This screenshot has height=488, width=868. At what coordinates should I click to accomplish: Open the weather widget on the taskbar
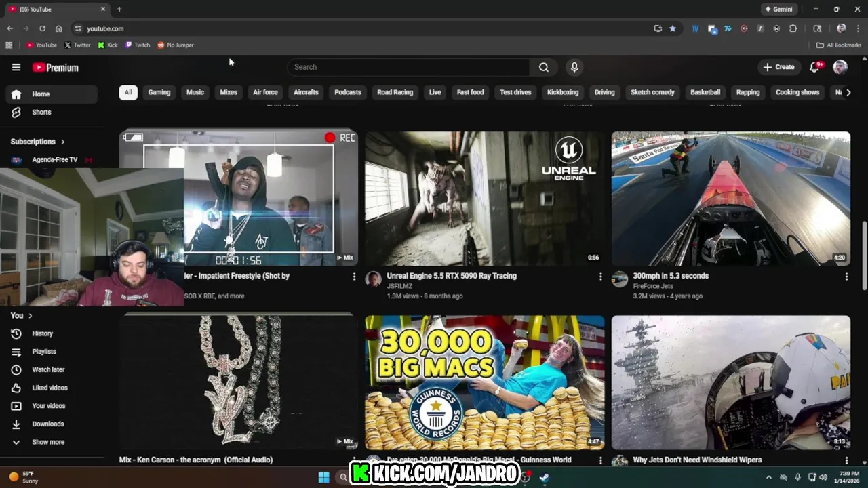[x=24, y=477]
